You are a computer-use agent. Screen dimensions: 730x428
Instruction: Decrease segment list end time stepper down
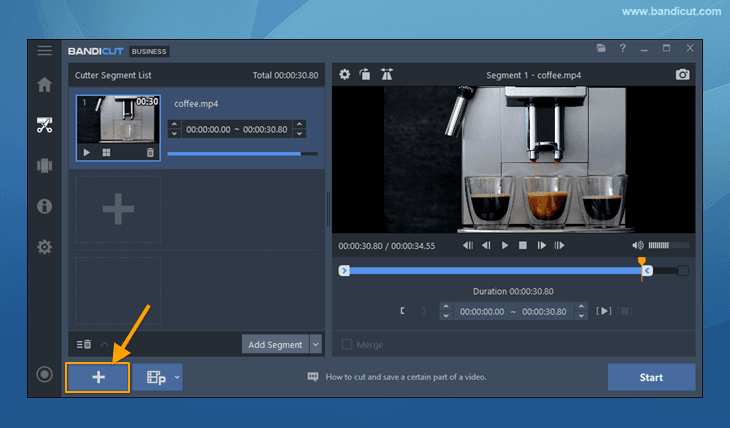(x=300, y=134)
